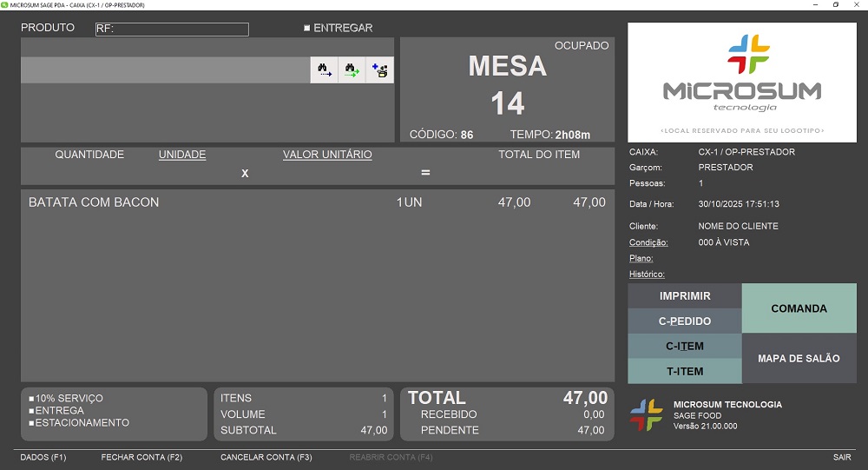Viewport: 868px width, 470px height.
Task: Click the add product box icon
Action: click(379, 70)
